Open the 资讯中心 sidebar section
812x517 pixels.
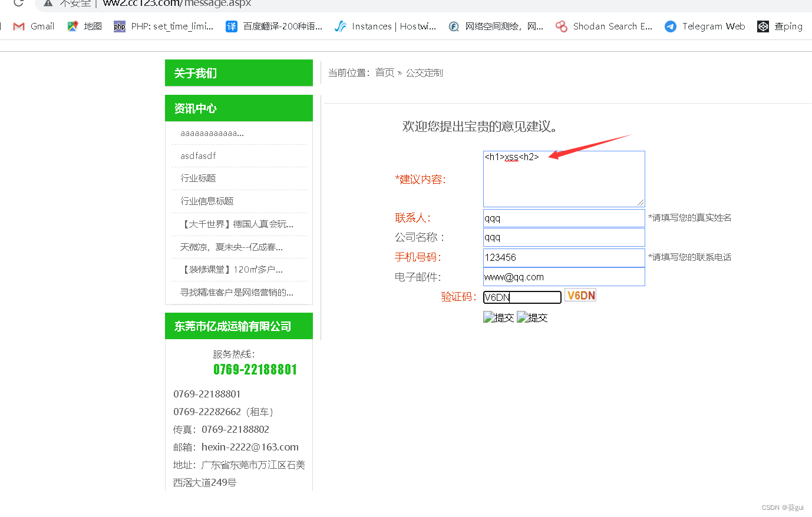click(x=239, y=108)
